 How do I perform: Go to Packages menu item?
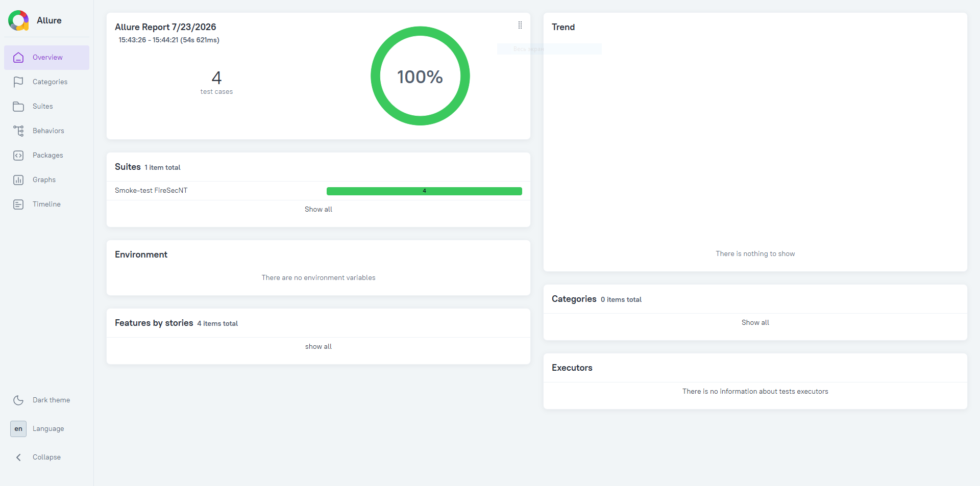tap(46, 156)
